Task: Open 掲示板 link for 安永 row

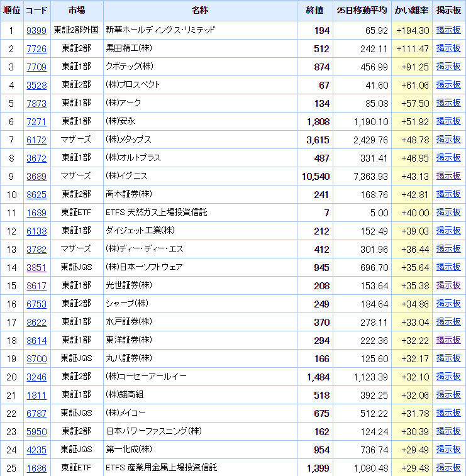Action: pos(448,121)
